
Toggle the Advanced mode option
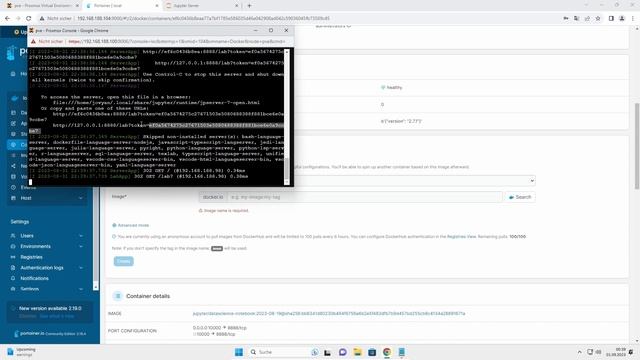pos(131,225)
